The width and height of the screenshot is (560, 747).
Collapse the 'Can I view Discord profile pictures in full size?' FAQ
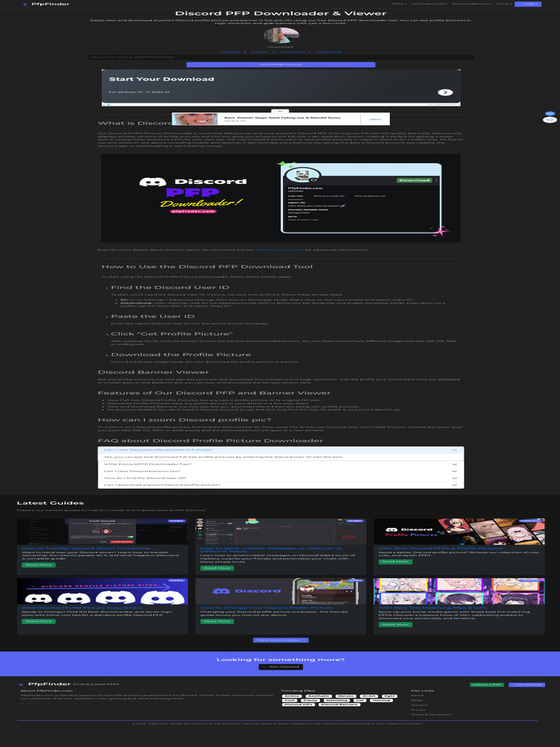[x=281, y=449]
